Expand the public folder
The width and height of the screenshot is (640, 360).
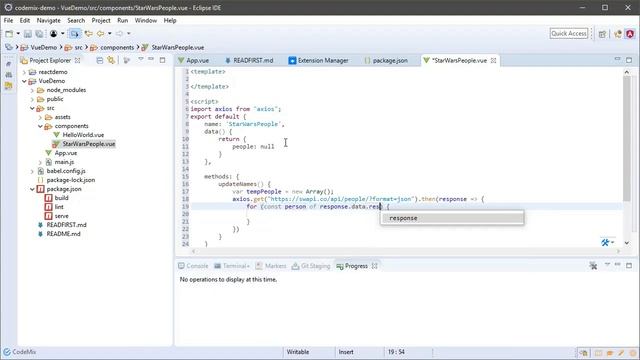click(x=32, y=99)
